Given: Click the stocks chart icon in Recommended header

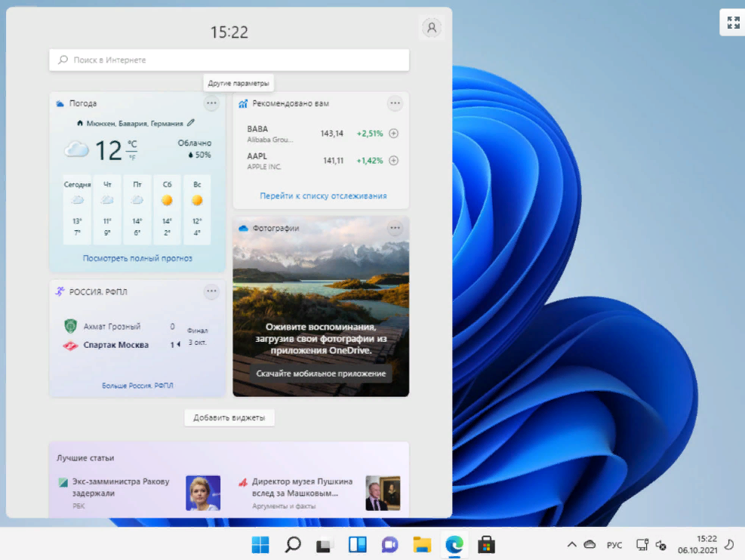Looking at the screenshot, I should [243, 103].
